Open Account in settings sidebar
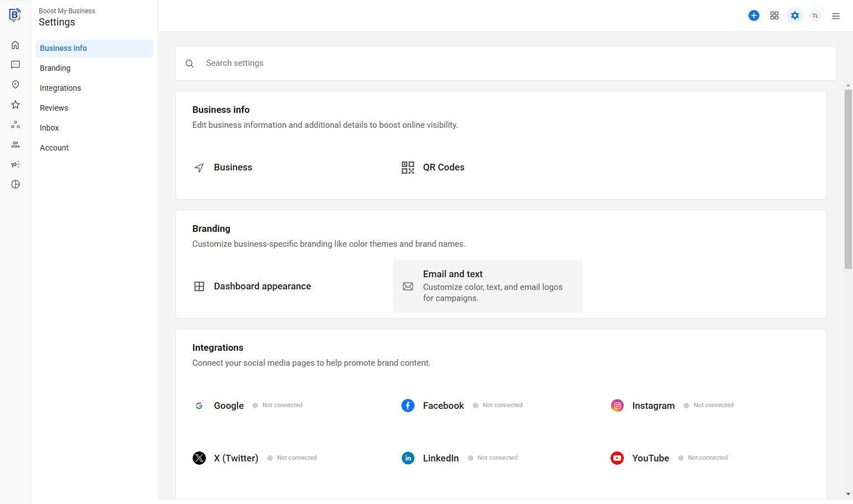The image size is (853, 504). pyautogui.click(x=54, y=148)
